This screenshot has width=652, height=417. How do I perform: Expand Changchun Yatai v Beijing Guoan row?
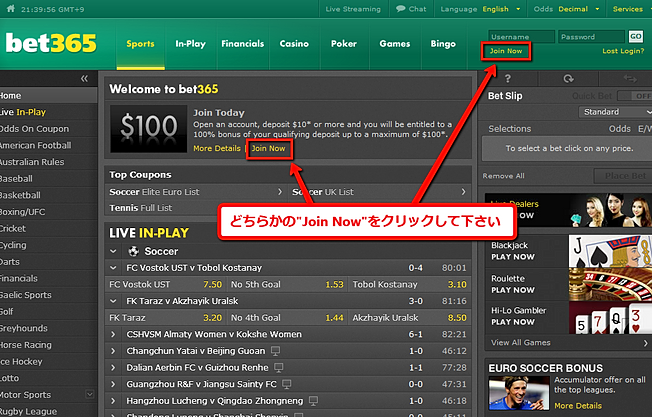(113, 351)
